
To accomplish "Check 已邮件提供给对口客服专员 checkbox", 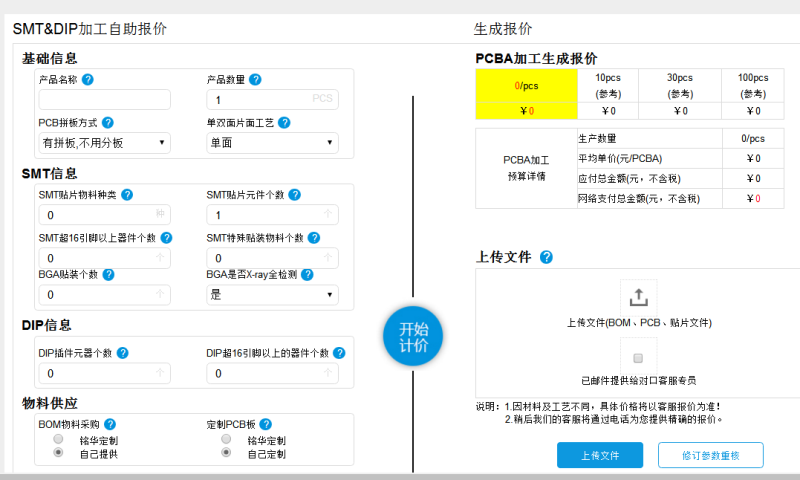I will 638,357.
